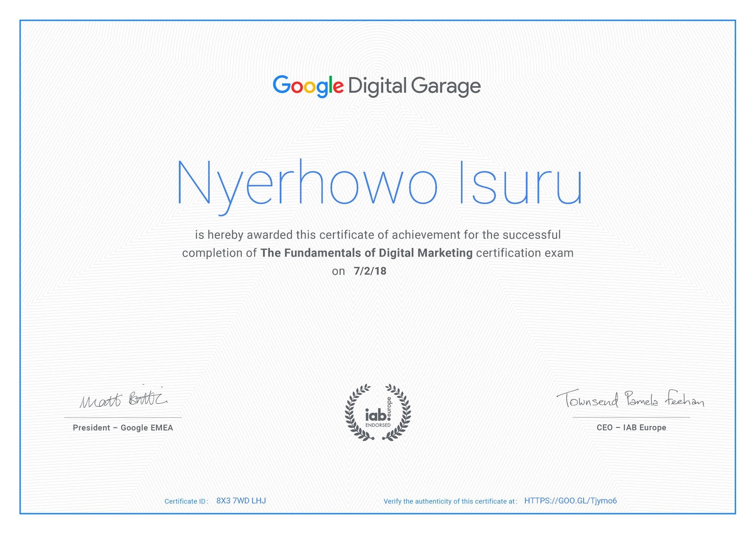The image size is (756, 534).
Task: Select the certificate ID 8X3 7WD LHJ
Action: tap(241, 500)
